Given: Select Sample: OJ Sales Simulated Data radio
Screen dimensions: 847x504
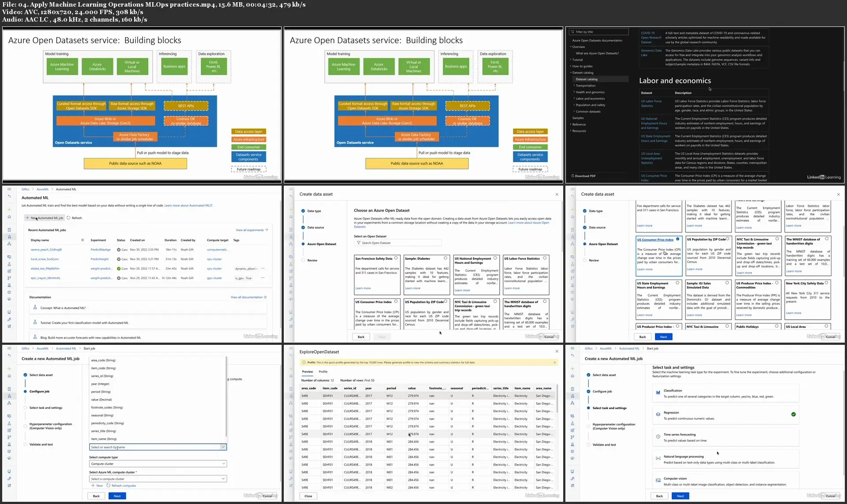Looking at the screenshot, I should (727, 283).
